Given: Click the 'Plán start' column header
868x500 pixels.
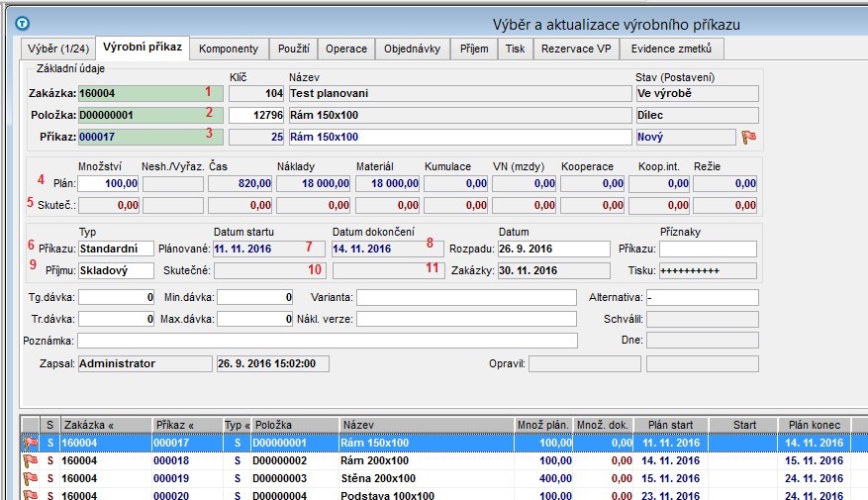Looking at the screenshot, I should (x=670, y=425).
